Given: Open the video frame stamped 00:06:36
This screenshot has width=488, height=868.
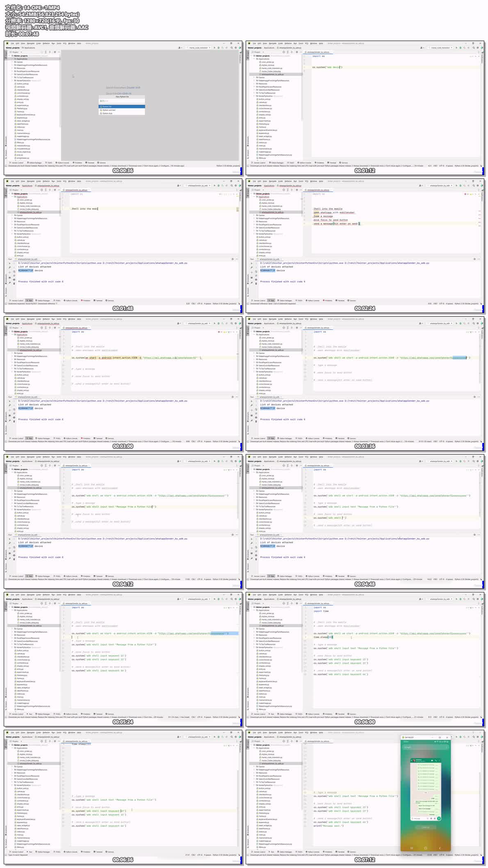Looking at the screenshot, I should [x=123, y=797].
